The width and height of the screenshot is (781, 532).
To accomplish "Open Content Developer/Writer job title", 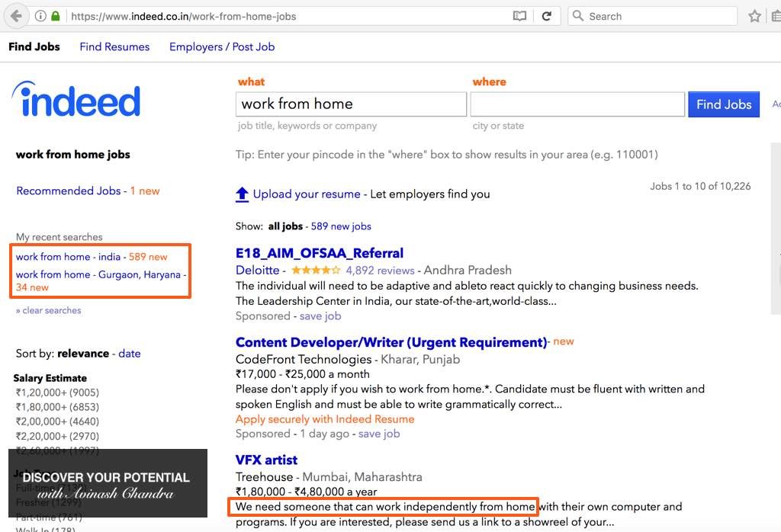I will click(x=391, y=342).
